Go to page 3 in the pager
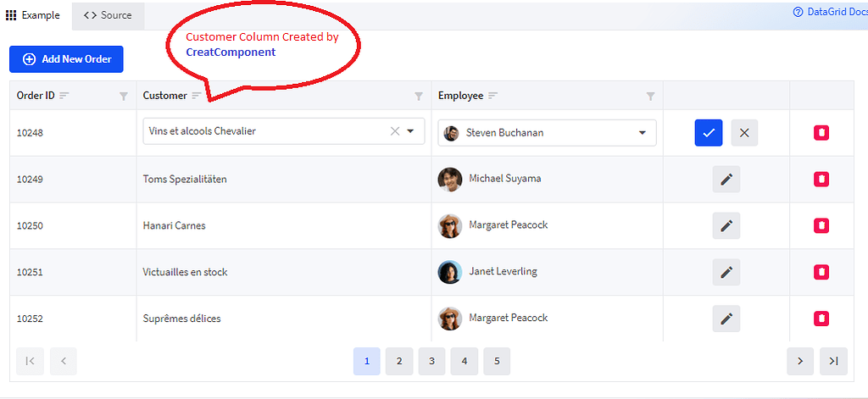This screenshot has height=399, width=868. (x=431, y=362)
